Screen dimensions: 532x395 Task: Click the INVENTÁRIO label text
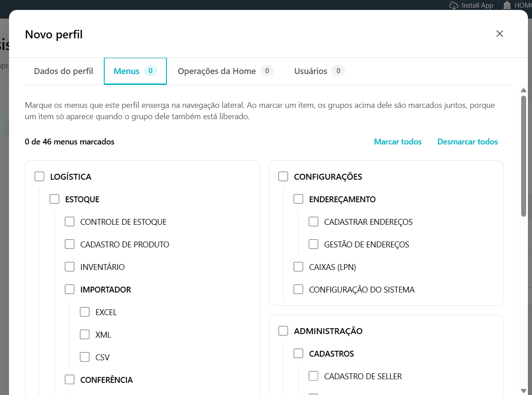(102, 267)
